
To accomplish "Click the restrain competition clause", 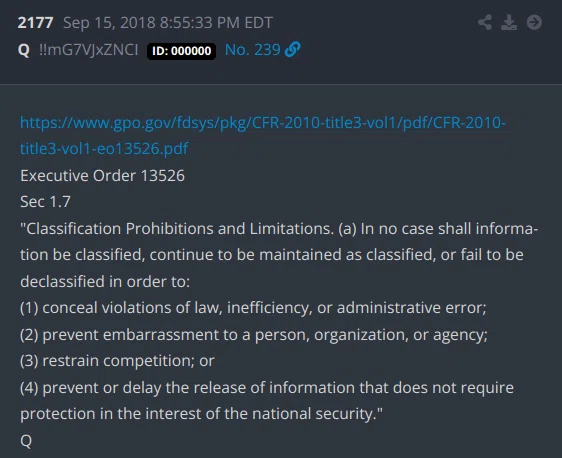I will click(x=117, y=361).
